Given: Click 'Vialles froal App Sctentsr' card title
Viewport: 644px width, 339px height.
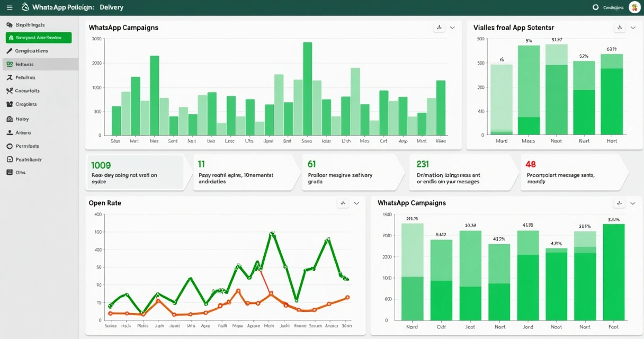Looking at the screenshot, I should click(x=514, y=28).
